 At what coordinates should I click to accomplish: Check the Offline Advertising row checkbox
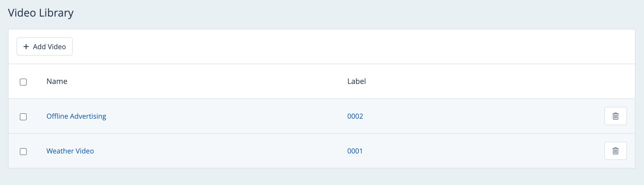23,117
